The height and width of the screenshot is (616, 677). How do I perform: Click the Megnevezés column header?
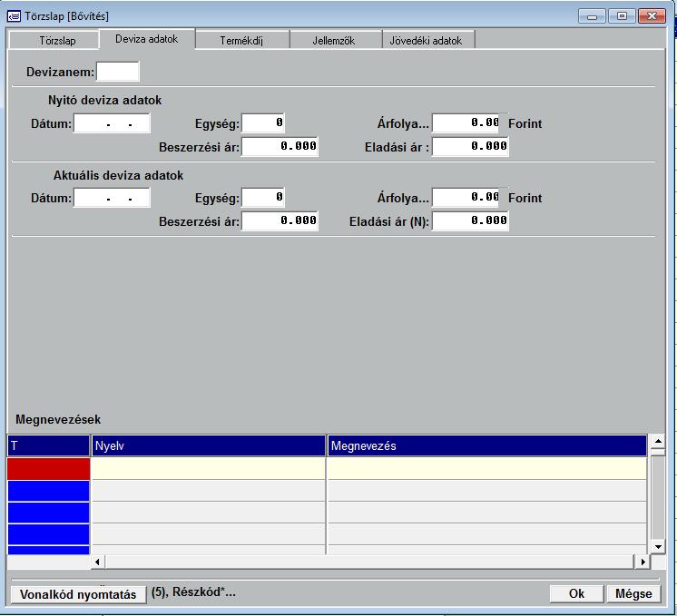tap(487, 445)
